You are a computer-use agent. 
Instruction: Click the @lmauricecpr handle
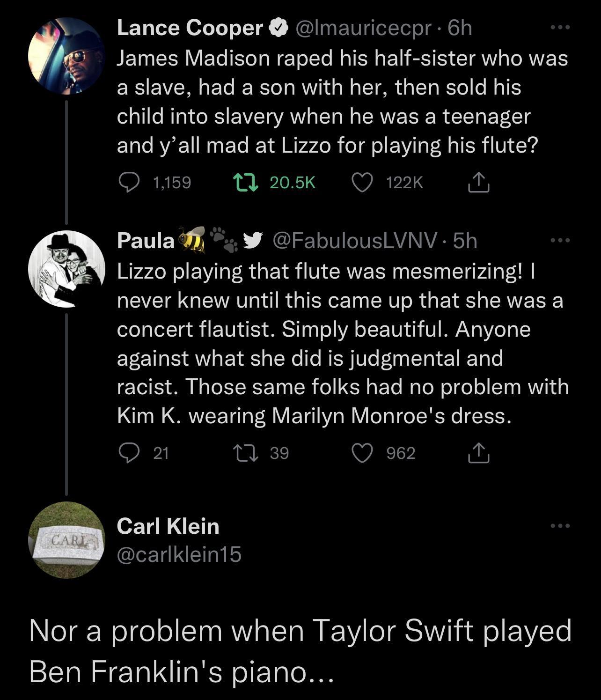365,27
